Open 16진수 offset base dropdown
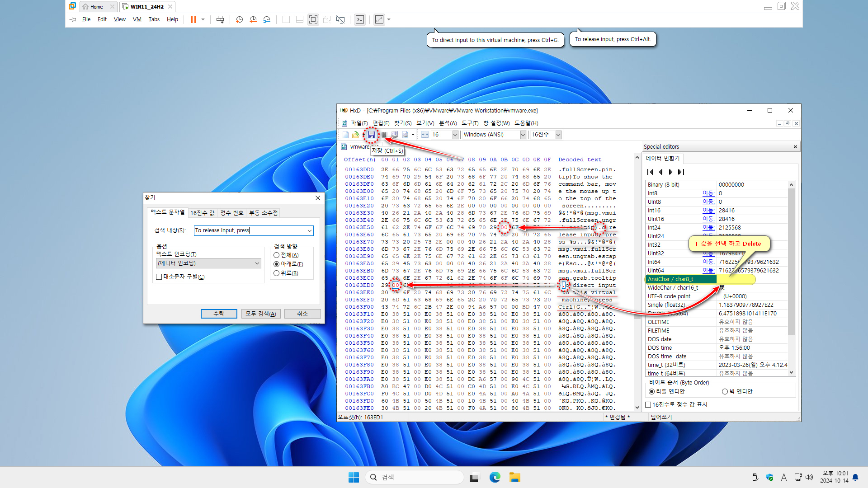 (x=558, y=135)
